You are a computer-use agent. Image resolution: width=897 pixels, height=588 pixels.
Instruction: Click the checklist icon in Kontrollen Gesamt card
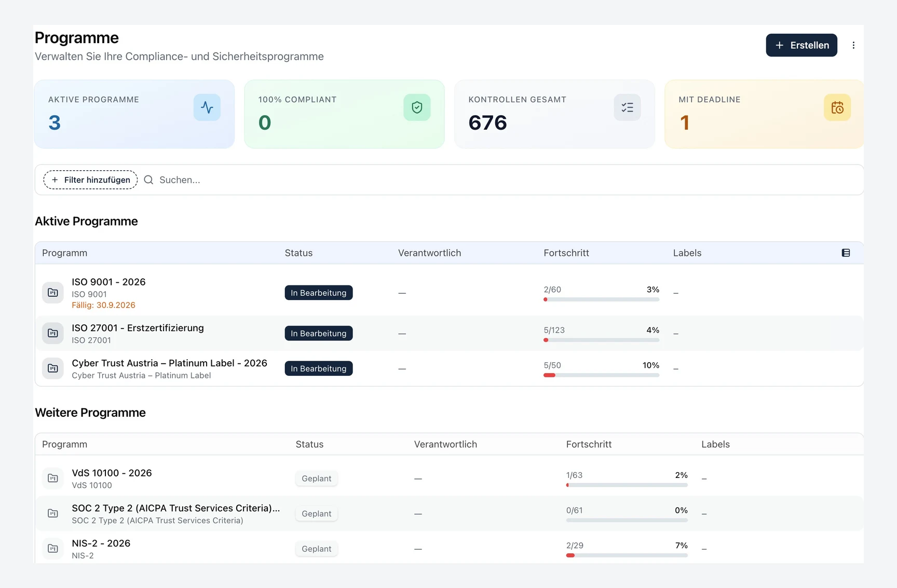[x=627, y=107]
